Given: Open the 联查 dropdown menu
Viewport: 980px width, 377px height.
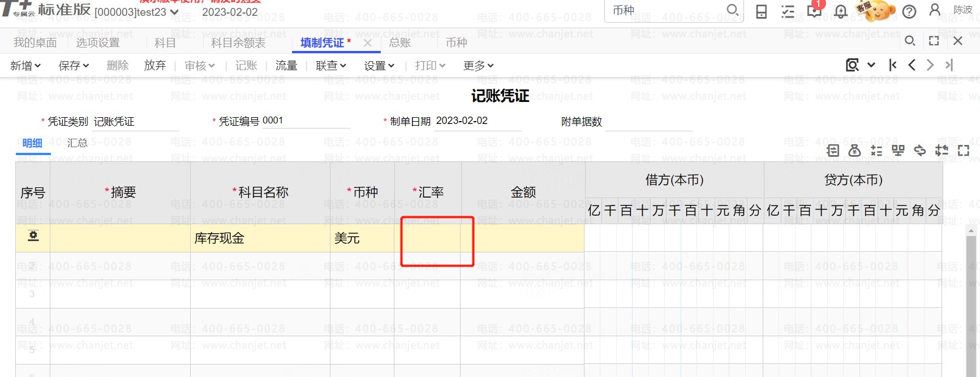Looking at the screenshot, I should click(331, 66).
